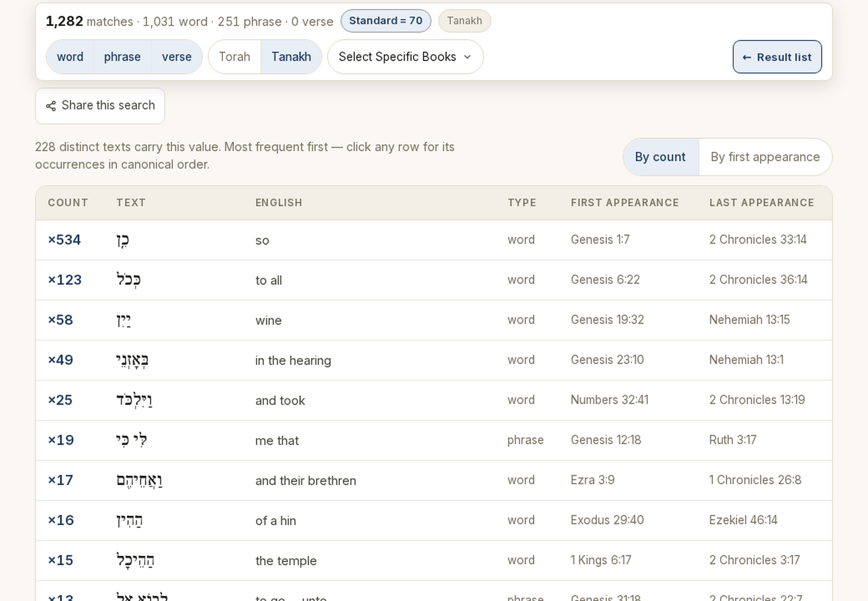Toggle the word filter
Viewport: 868px width, 601px height.
pos(70,57)
